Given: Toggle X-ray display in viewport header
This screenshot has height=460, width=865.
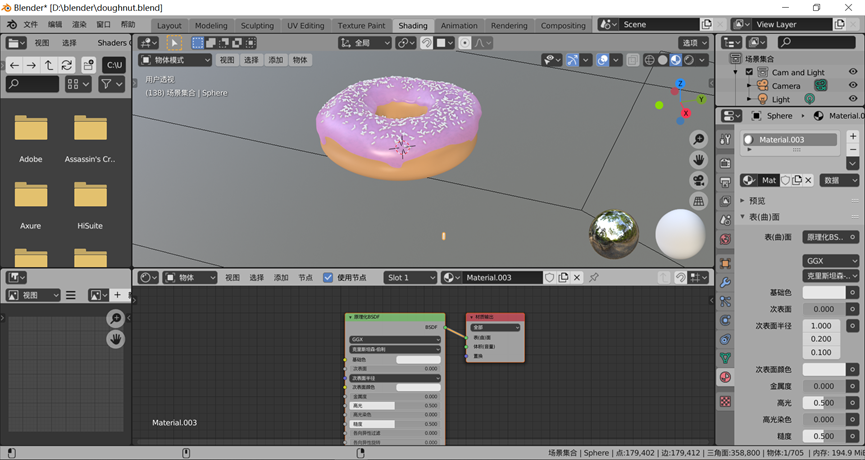Looking at the screenshot, I should tap(633, 60).
